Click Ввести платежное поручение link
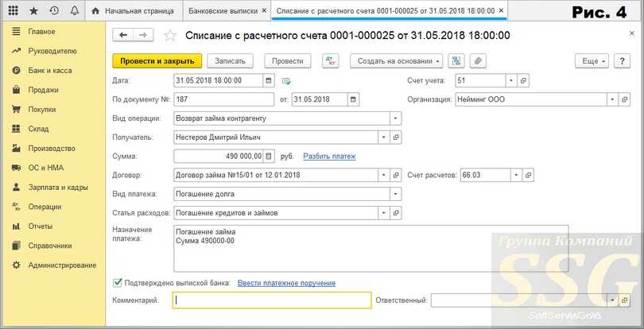644x329 pixels. [x=287, y=283]
